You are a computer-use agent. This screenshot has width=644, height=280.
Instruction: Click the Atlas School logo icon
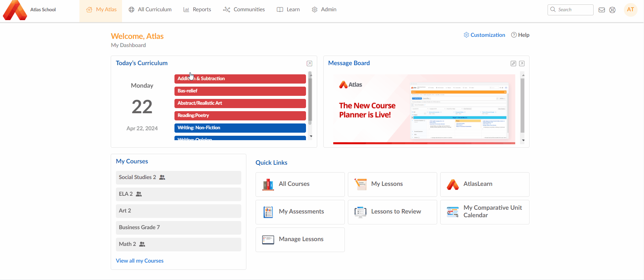tap(15, 10)
